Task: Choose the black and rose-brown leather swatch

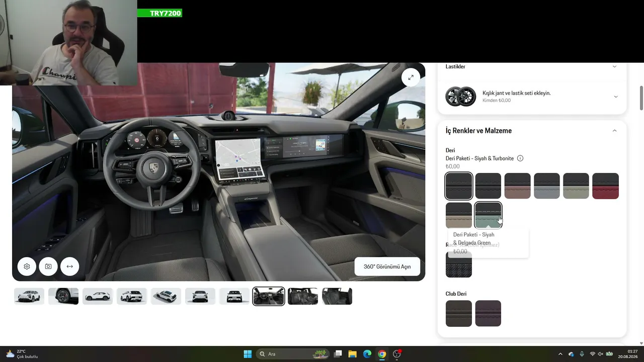Action: click(x=517, y=186)
